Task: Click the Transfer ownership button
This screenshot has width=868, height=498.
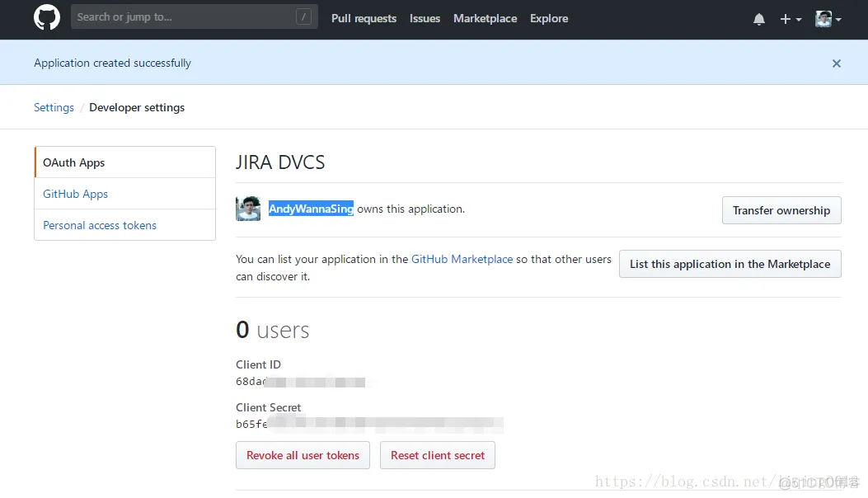Action: [781, 210]
